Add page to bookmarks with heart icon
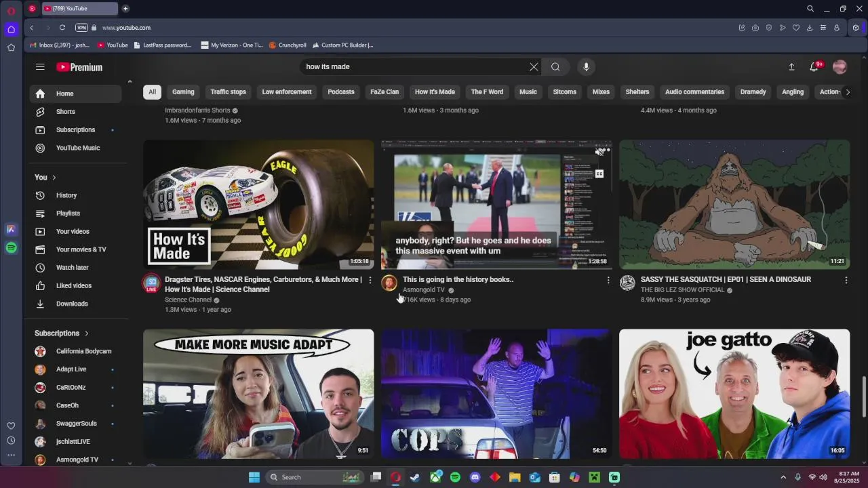The image size is (868, 488). point(796,28)
